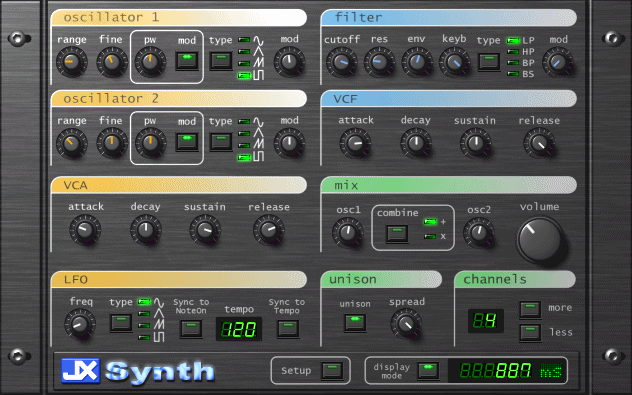Click the JX Synth logo

click(137, 371)
